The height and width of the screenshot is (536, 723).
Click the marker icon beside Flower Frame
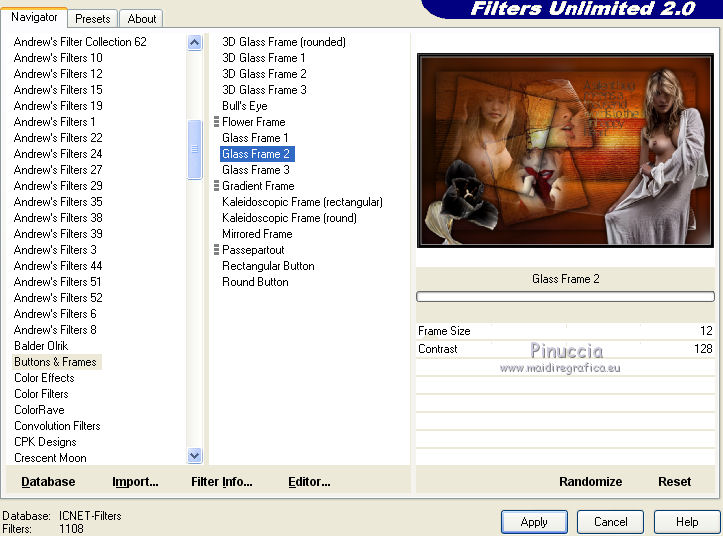pyautogui.click(x=216, y=122)
